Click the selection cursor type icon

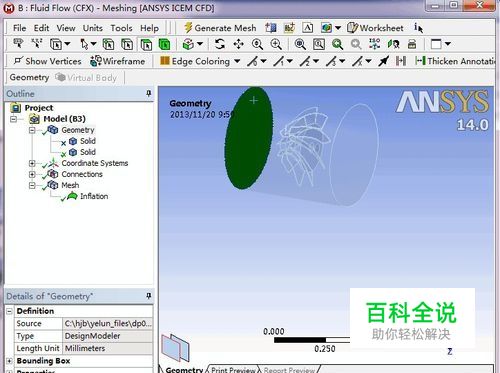click(85, 44)
